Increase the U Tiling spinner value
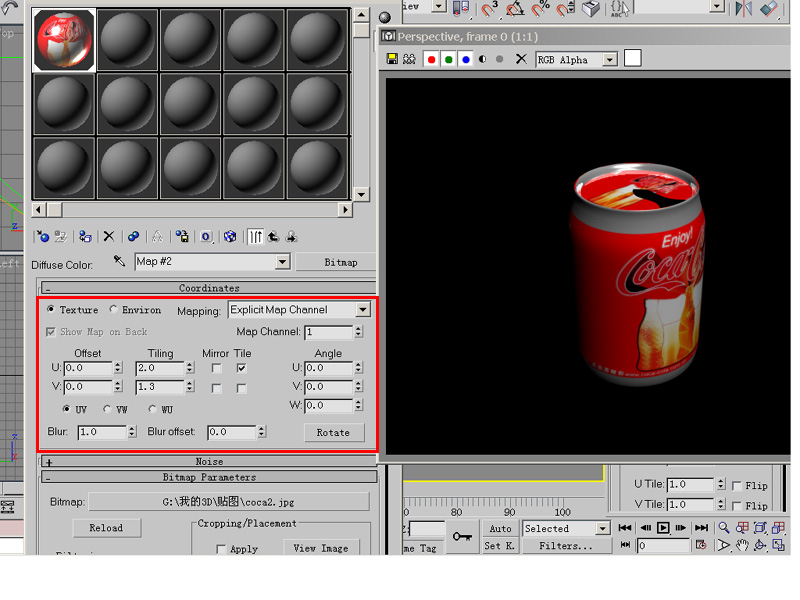Screen dimensions: 800x600 pyautogui.click(x=190, y=365)
